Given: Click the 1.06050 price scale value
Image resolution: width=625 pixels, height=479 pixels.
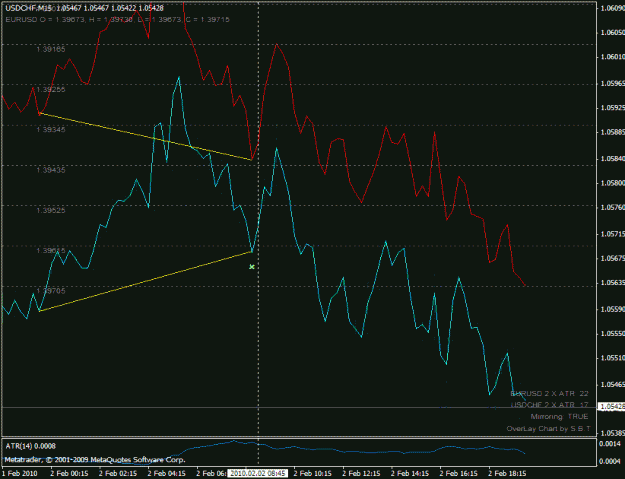Looking at the screenshot, I should 613,32.
